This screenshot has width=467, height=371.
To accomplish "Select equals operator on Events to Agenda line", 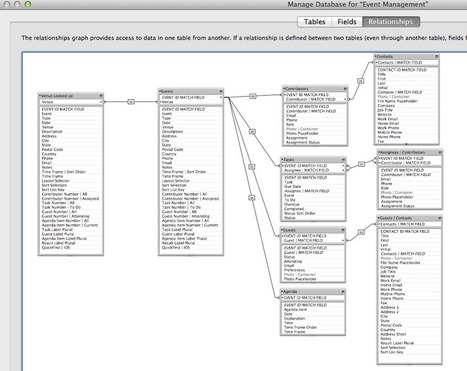I will coord(252,198).
